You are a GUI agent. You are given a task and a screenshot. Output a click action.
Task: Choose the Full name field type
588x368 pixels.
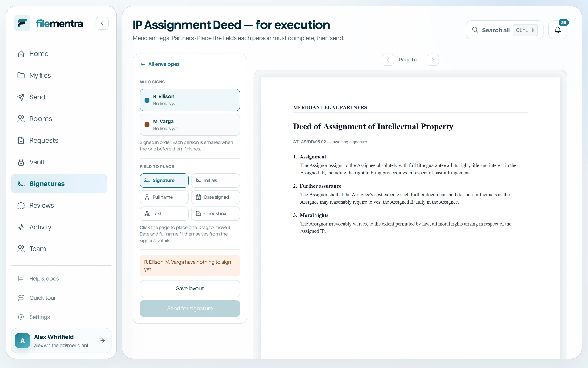(x=164, y=197)
